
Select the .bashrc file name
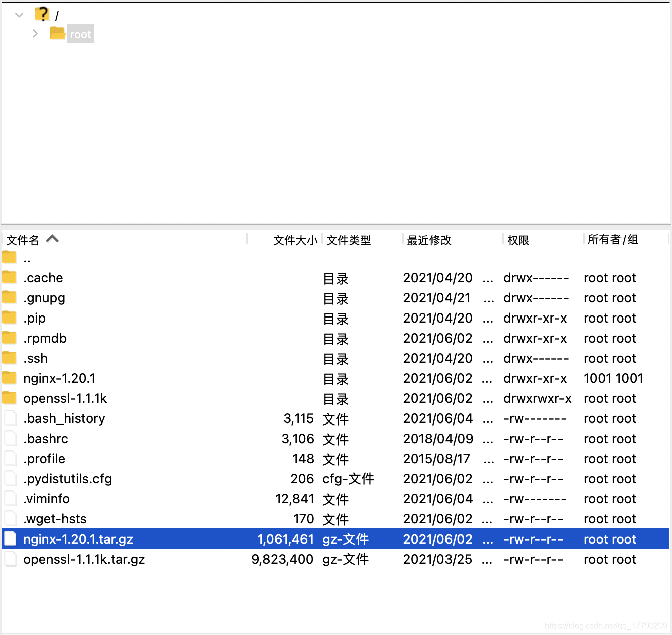tap(46, 439)
